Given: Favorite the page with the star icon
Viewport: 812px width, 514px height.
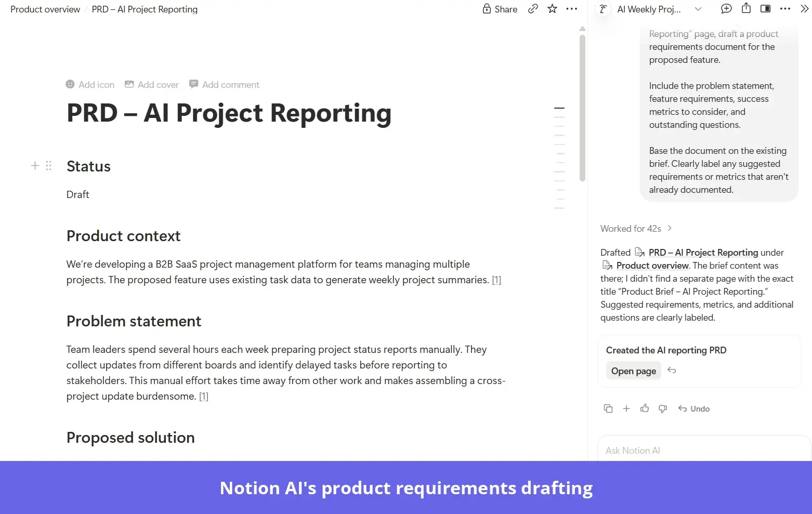Looking at the screenshot, I should point(552,9).
